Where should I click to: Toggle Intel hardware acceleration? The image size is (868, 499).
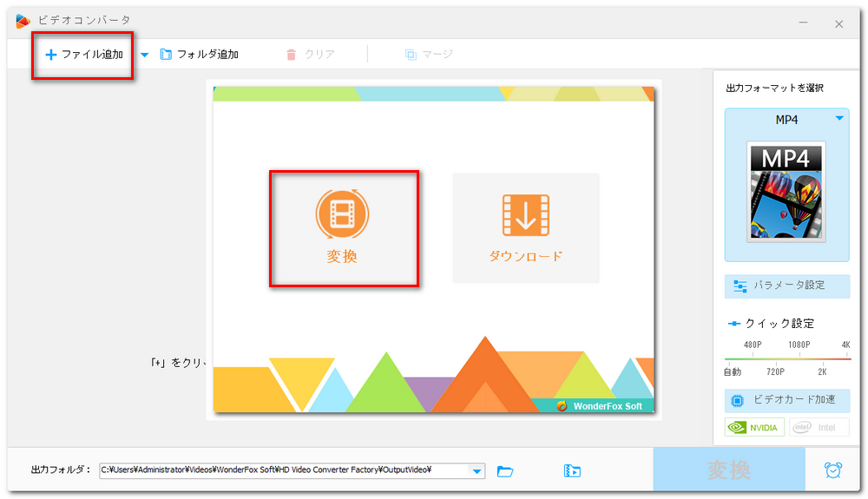(x=819, y=427)
